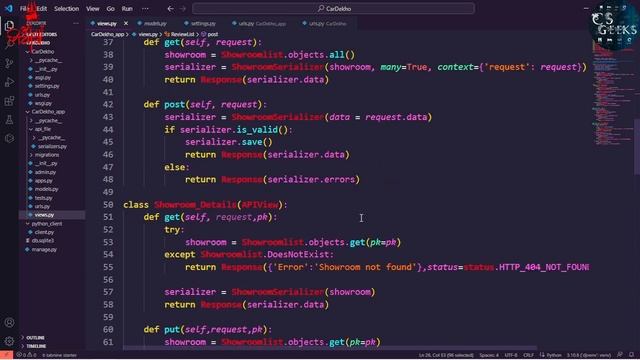The height and width of the screenshot is (360, 640).
Task: Open asgi.py in the explorer
Action: [x=40, y=78]
